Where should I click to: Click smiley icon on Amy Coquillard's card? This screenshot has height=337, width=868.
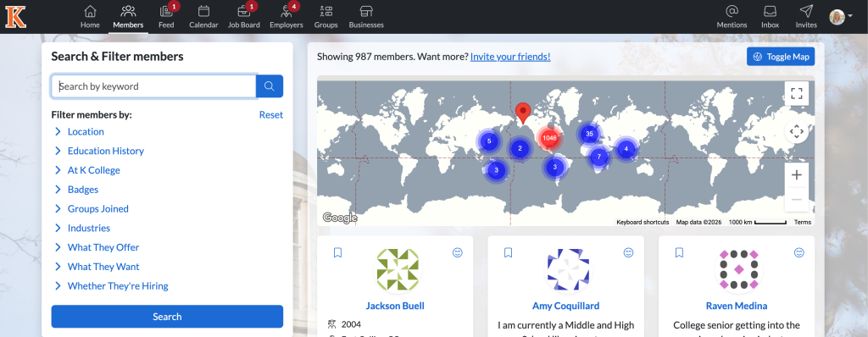coord(628,253)
